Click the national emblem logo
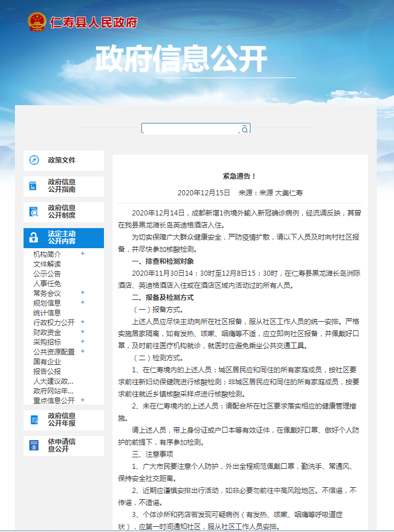 click(37, 22)
